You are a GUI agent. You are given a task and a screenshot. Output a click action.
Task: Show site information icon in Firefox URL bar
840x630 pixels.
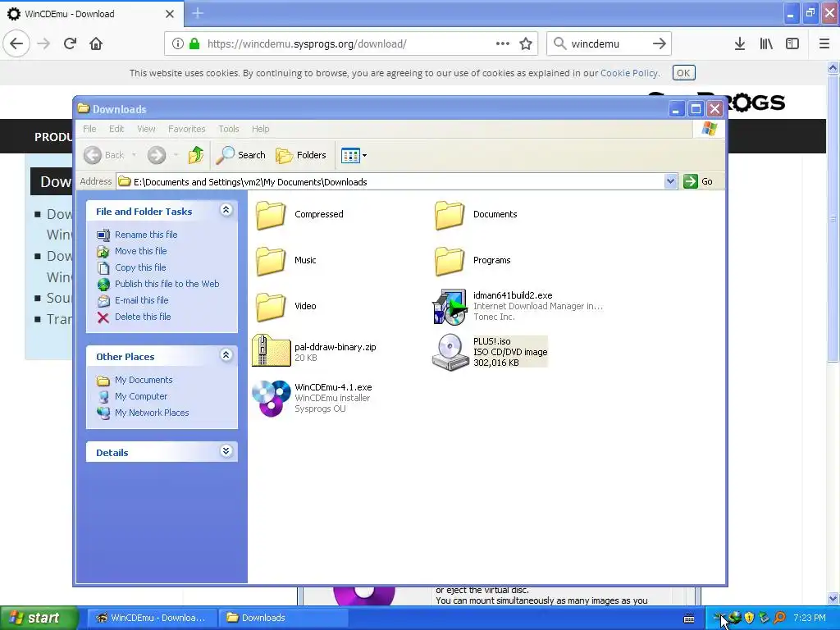(177, 44)
